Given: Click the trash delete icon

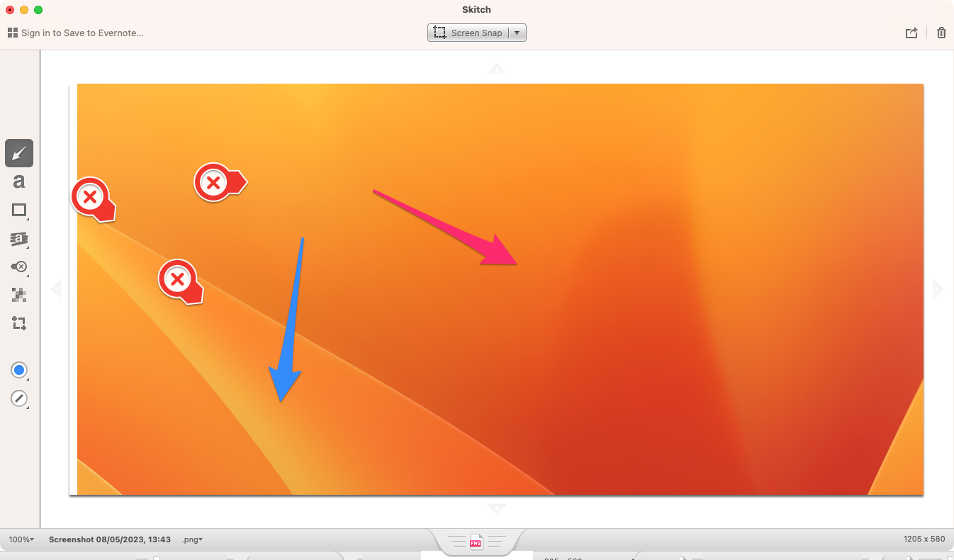Looking at the screenshot, I should tap(941, 33).
